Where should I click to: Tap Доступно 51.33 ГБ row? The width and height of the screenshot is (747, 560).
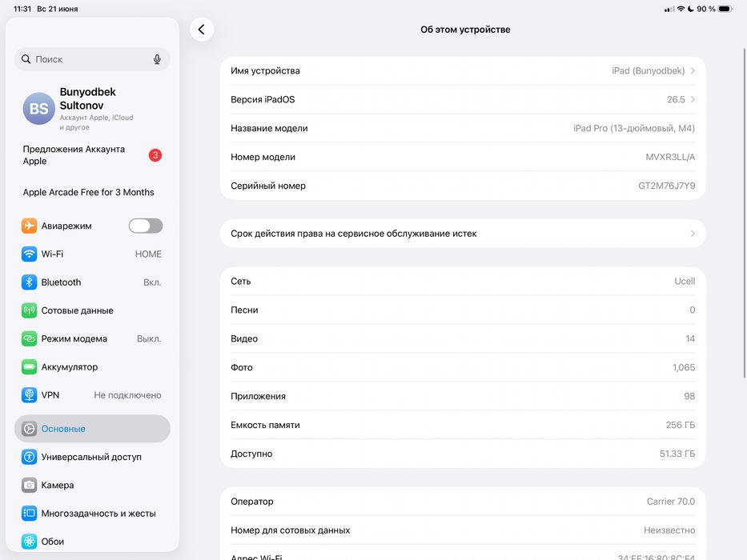tap(463, 454)
